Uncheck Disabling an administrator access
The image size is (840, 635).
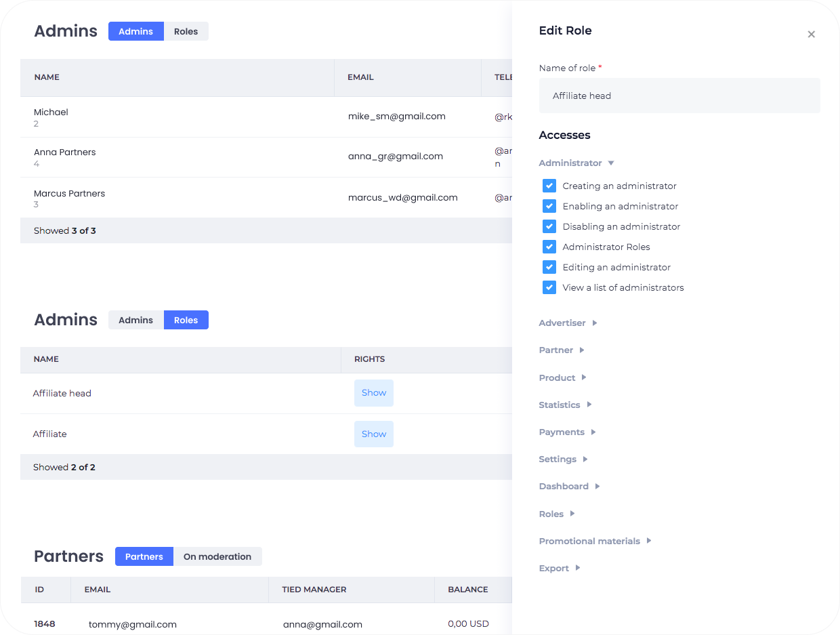tap(549, 226)
